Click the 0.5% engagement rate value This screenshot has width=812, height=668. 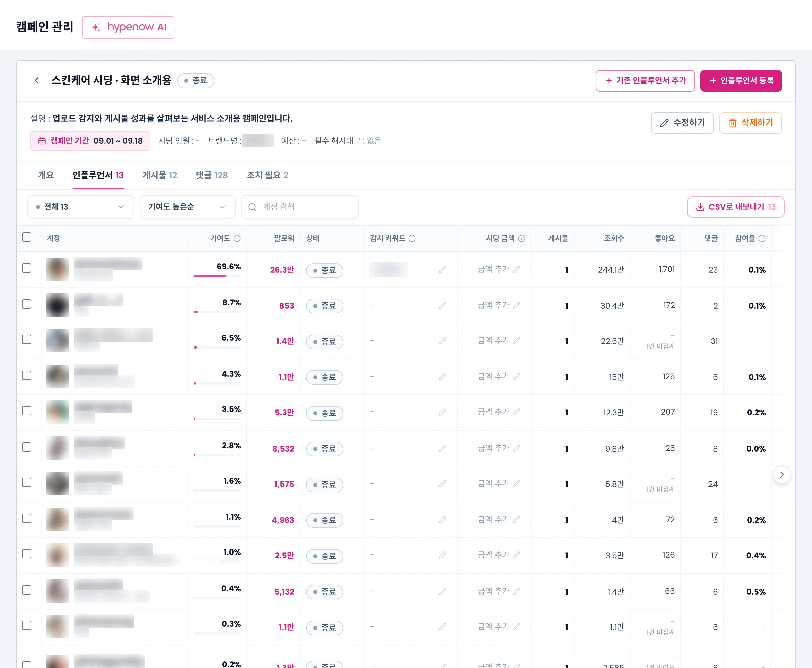pyautogui.click(x=756, y=592)
